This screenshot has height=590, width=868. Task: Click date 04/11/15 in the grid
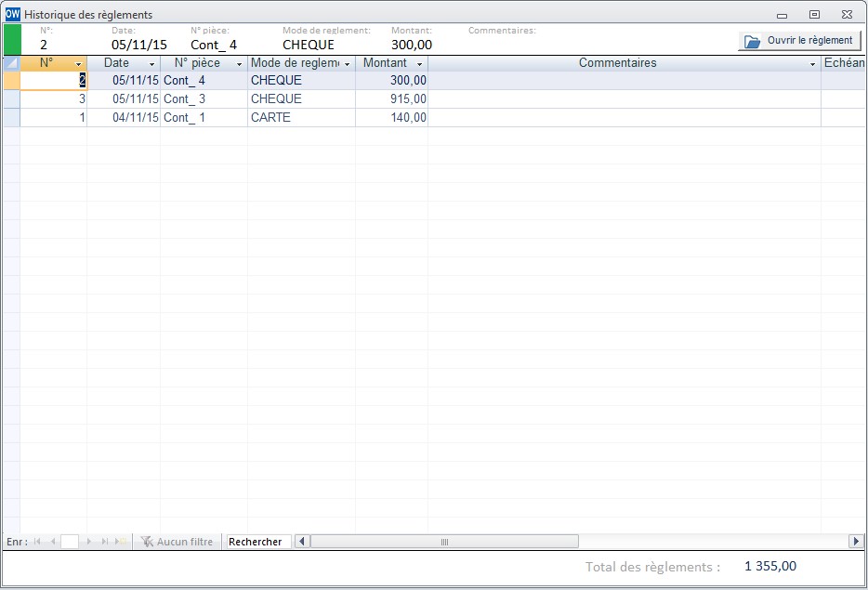pyautogui.click(x=124, y=117)
